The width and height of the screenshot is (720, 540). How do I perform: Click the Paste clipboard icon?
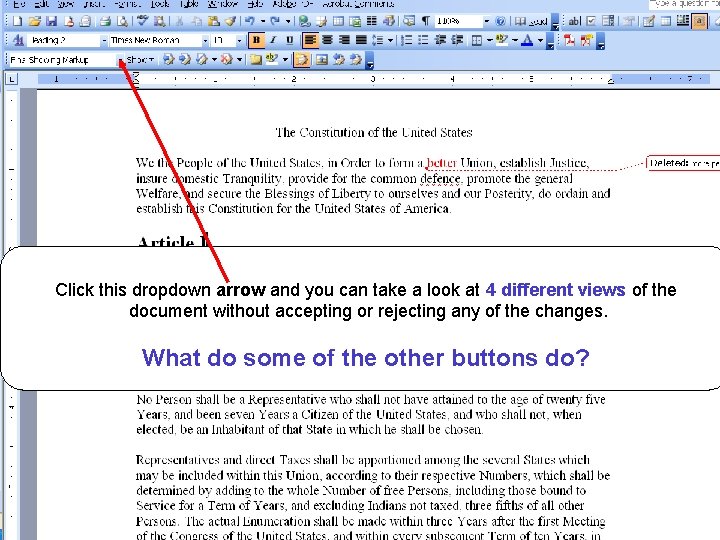tap(214, 21)
